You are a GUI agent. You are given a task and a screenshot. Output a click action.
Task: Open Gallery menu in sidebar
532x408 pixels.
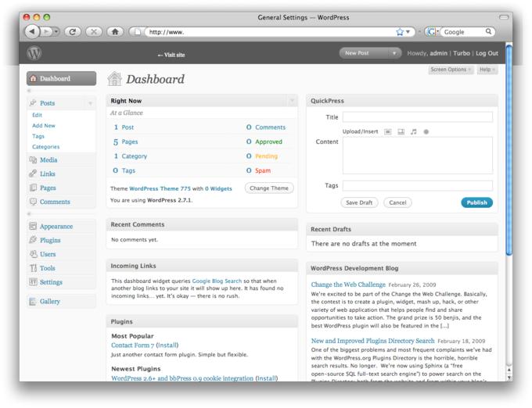point(49,301)
